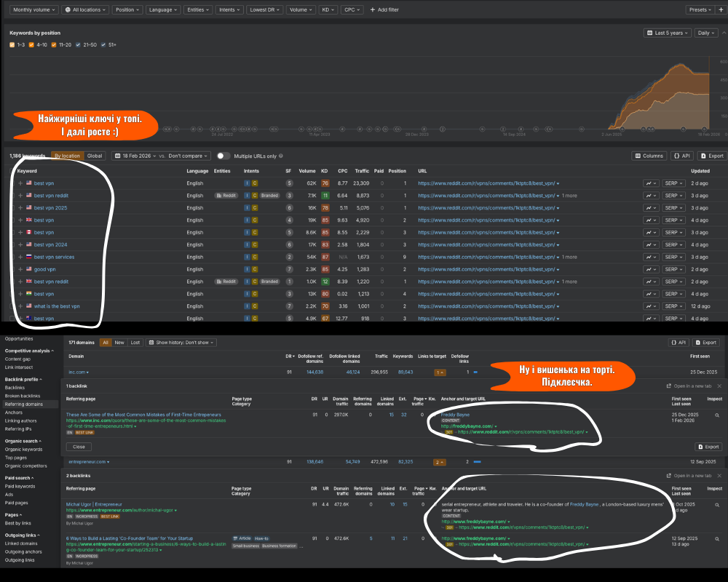Open 'These Are Some of the Most Common Mistakes' link
This screenshot has height=582, width=728.
tap(143, 415)
